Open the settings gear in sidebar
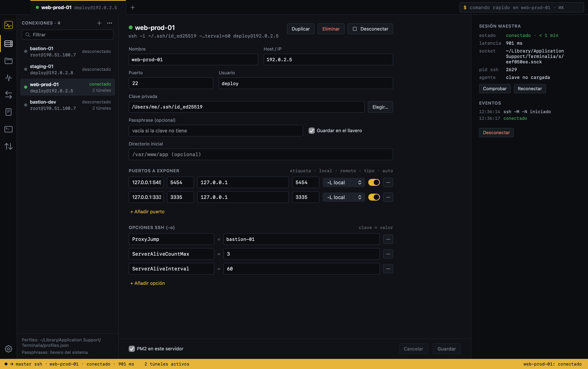 point(9,349)
